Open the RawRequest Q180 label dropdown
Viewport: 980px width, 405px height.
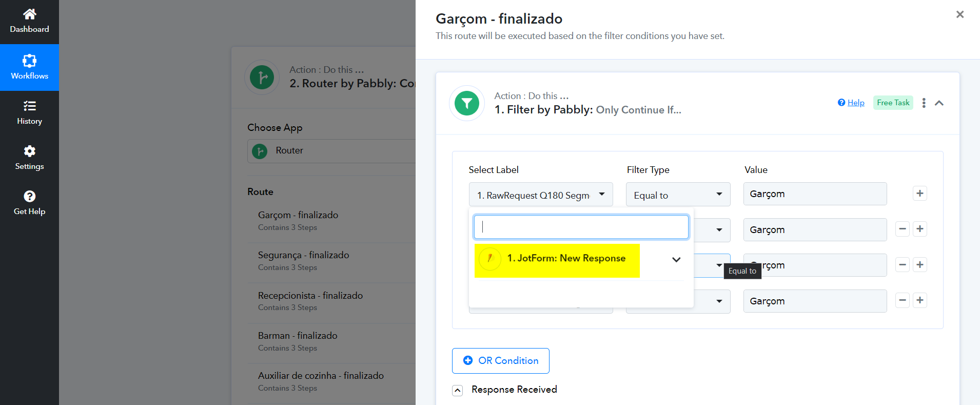[x=541, y=195]
